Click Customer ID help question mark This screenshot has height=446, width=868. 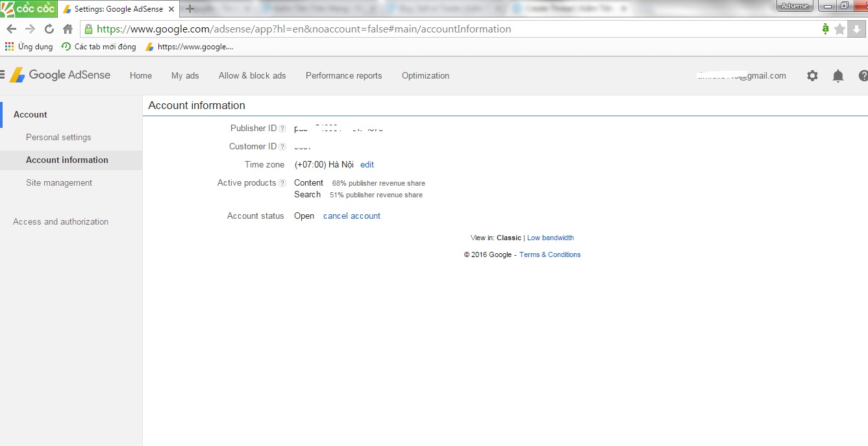282,147
